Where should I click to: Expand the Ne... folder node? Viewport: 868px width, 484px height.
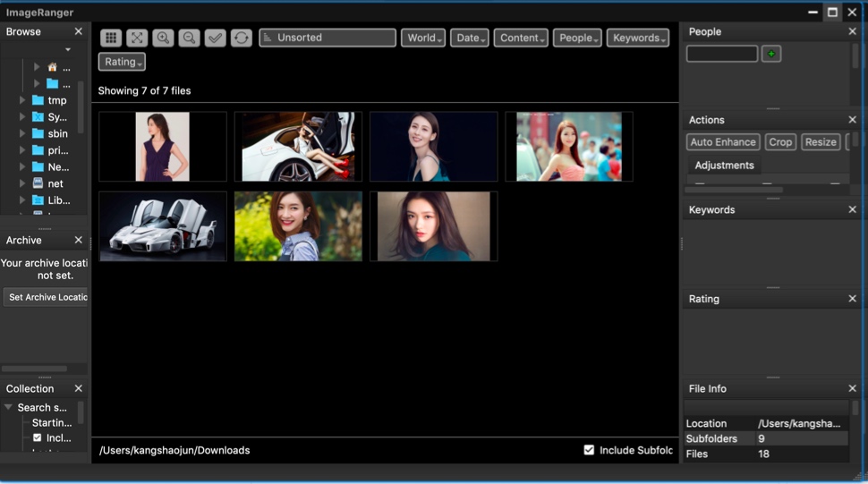coord(22,166)
